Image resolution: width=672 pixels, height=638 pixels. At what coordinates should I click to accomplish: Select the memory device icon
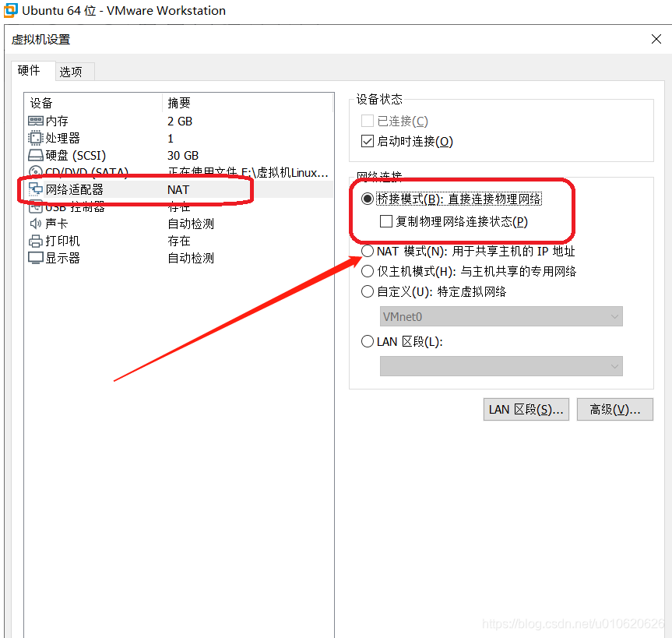pos(36,121)
